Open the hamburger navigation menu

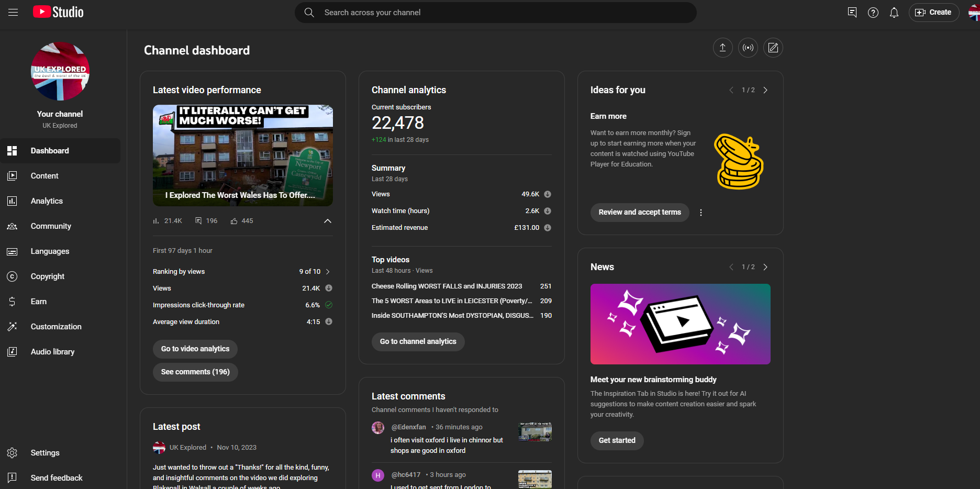13,12
